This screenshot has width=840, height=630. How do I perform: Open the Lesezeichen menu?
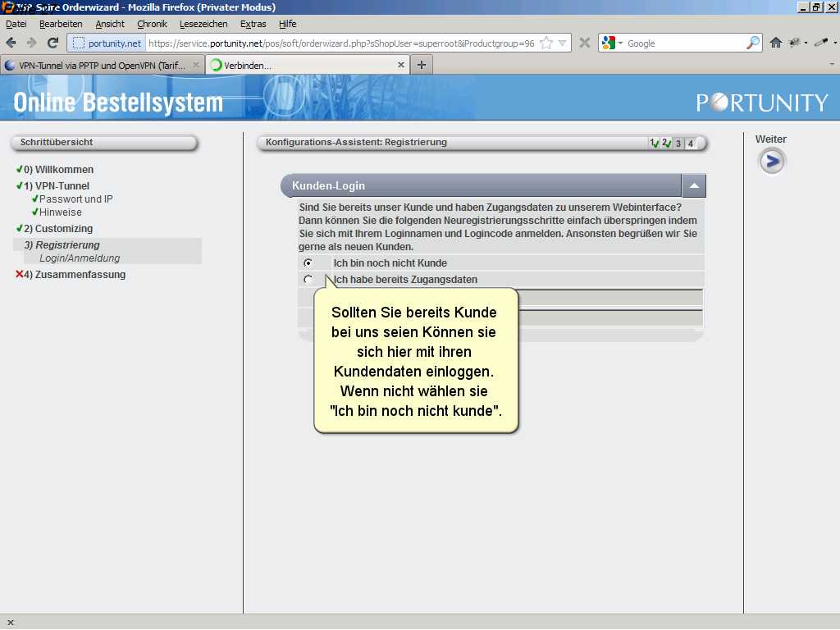coord(203,24)
